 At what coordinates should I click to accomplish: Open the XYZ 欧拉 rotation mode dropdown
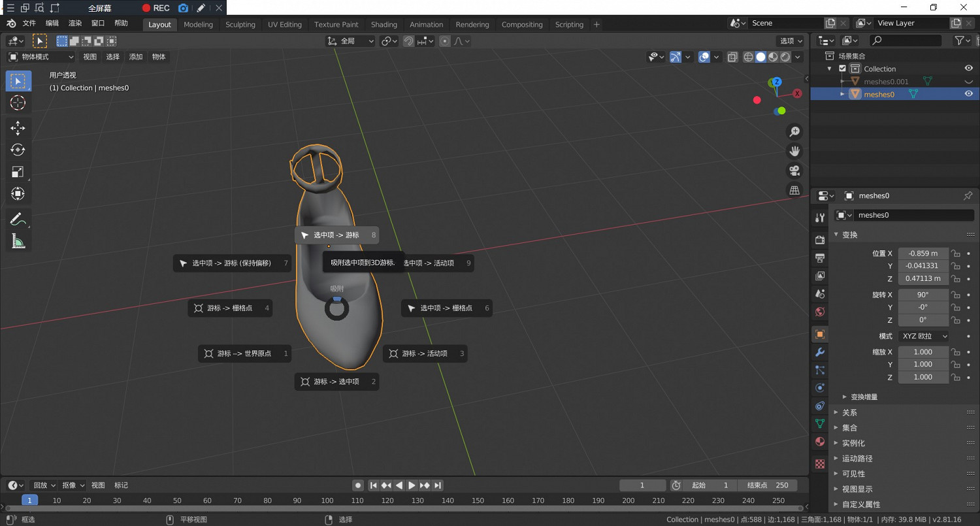[x=923, y=336]
